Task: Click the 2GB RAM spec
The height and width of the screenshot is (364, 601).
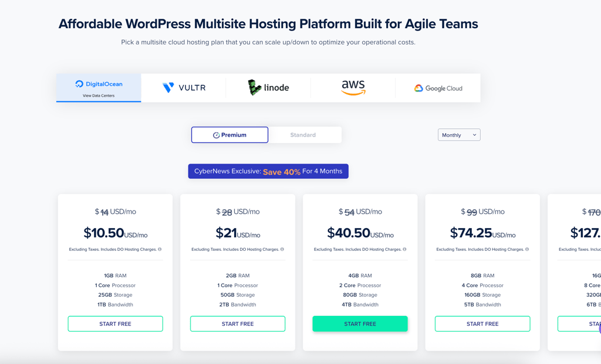Action: [x=238, y=275]
